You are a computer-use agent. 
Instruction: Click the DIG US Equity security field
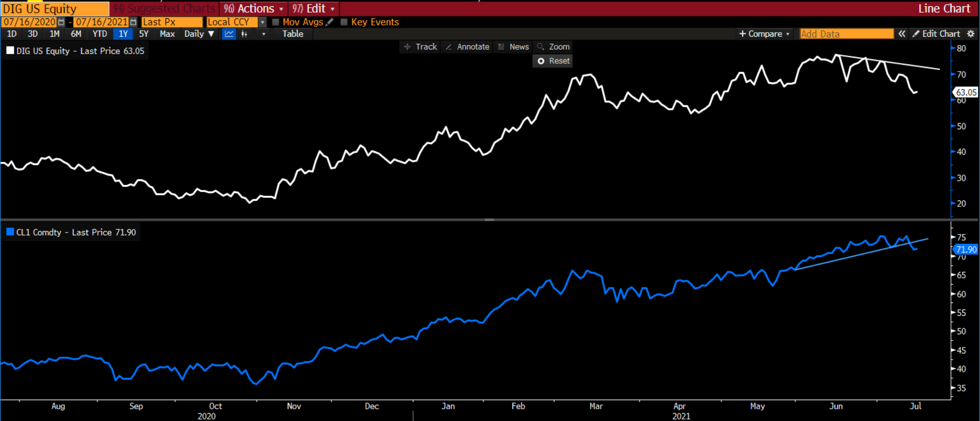(55, 9)
